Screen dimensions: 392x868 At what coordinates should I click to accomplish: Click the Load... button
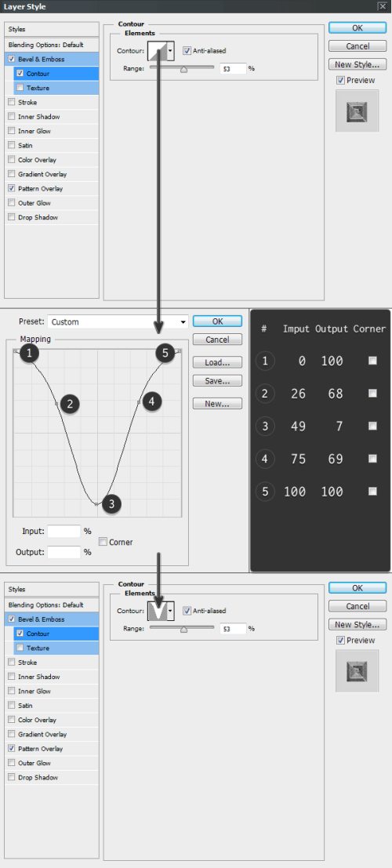point(217,362)
